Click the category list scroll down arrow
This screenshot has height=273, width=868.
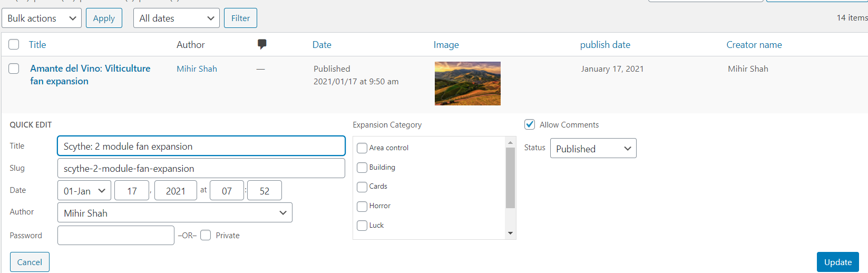[x=510, y=233]
